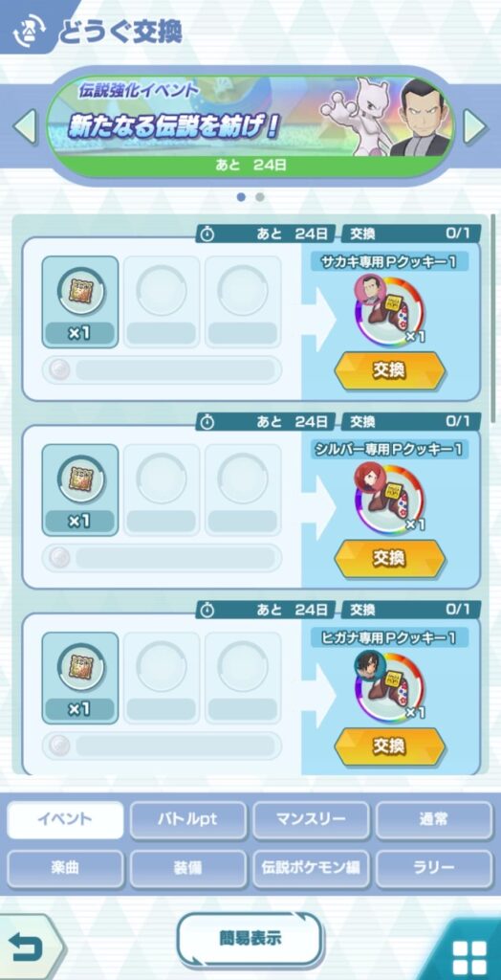Click 交換 button for サカキ cookie
Image resolution: width=501 pixels, height=980 pixels.
(390, 370)
